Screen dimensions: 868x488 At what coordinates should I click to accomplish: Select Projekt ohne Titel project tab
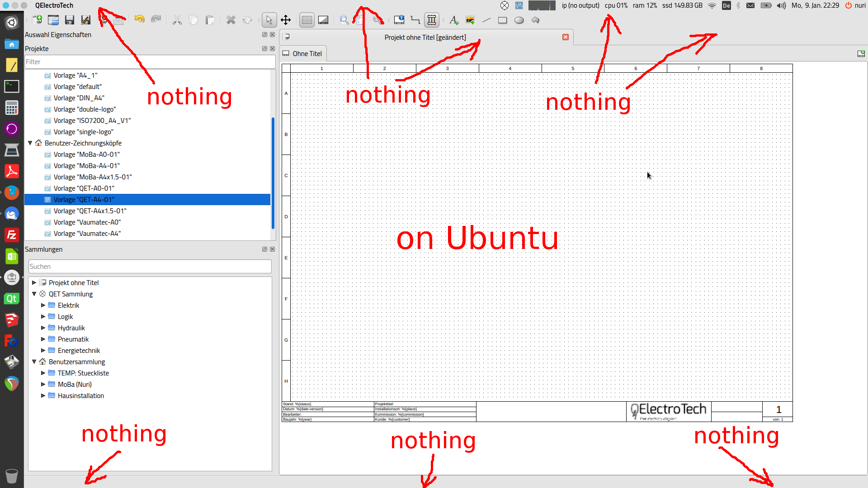click(x=425, y=38)
